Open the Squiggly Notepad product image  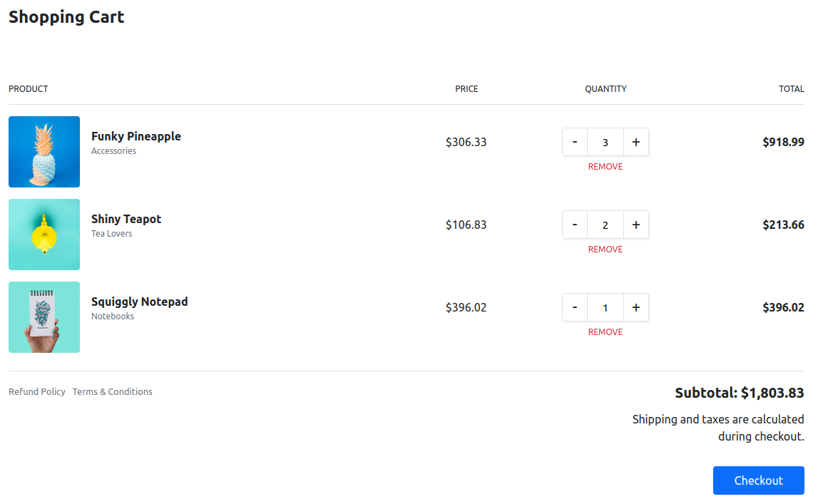pos(44,317)
